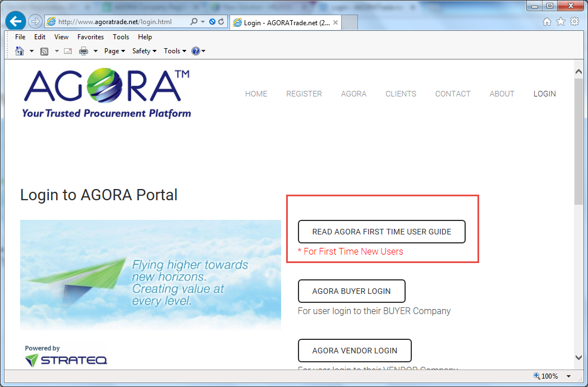Click the browser forward arrow button
588x387 pixels.
click(35, 21)
